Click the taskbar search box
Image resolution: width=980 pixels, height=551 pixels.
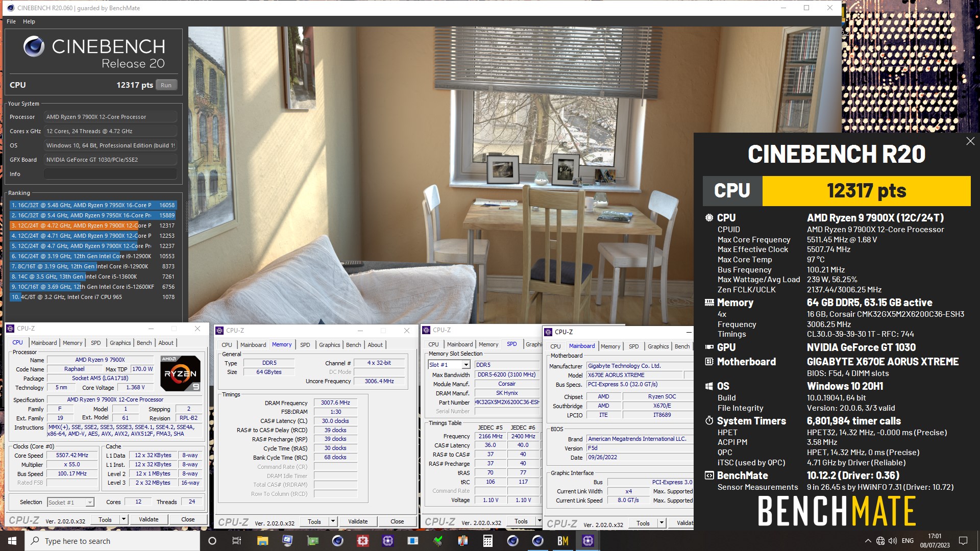(112, 541)
